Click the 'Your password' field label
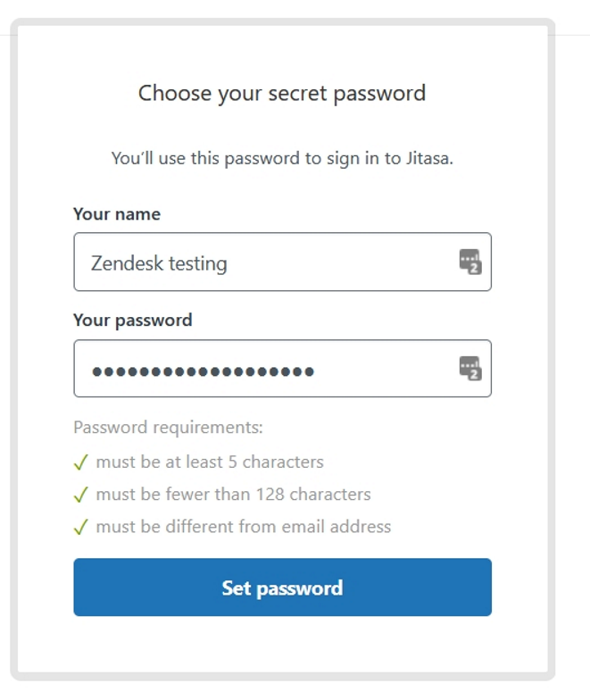 132,320
